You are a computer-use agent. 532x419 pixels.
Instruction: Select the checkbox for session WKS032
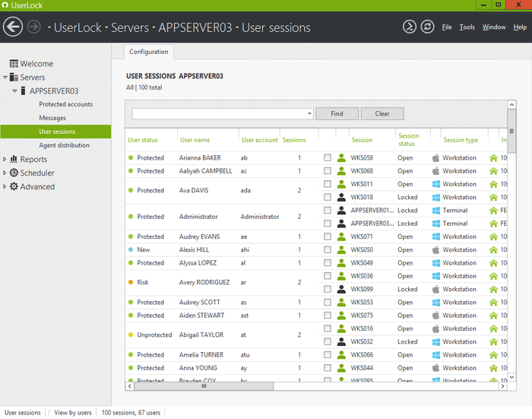[x=328, y=341]
